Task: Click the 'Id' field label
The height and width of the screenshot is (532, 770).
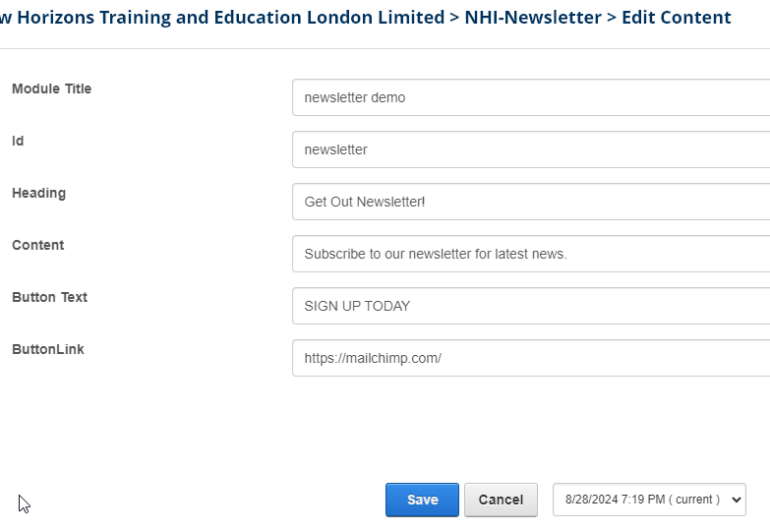Action: [18, 141]
